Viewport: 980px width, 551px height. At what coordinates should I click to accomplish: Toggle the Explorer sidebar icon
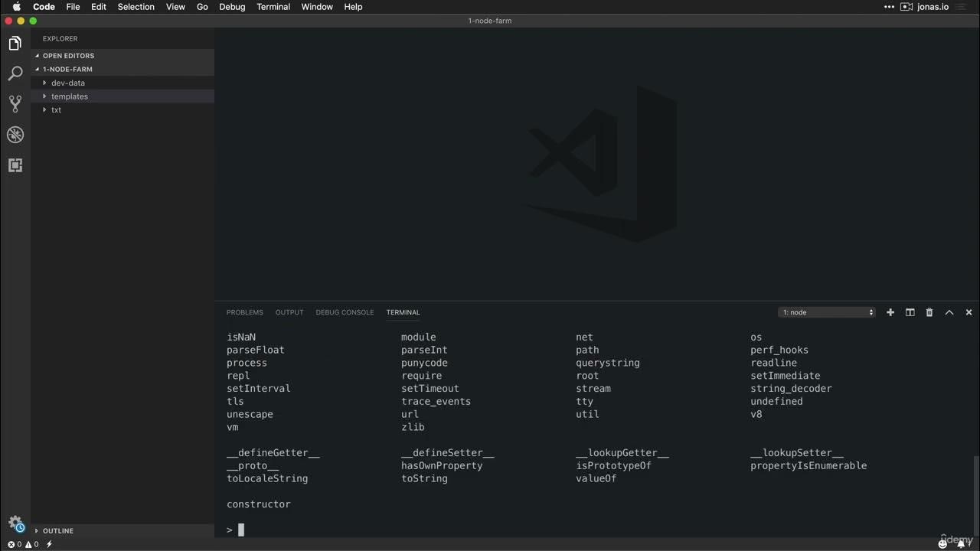point(15,44)
